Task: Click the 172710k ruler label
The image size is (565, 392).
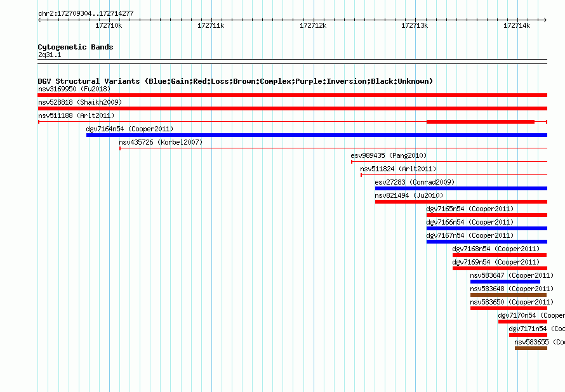Action: point(109,25)
